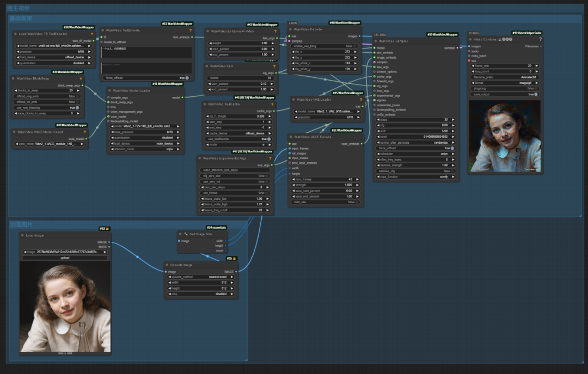The image size is (588, 374).
Task: Open help for Load WanVideo T5 TextEncoder node
Action: (x=92, y=34)
